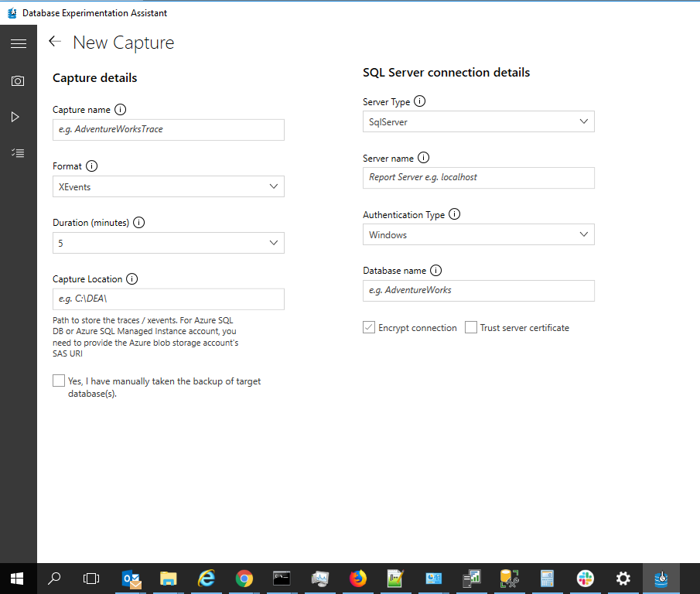Enable Trust server certificate checkbox
The width and height of the screenshot is (700, 594).
[471, 328]
